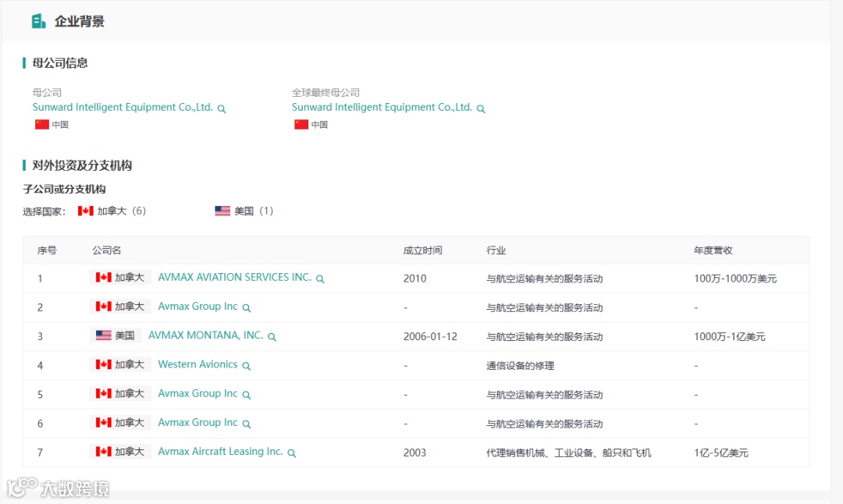Click the 年度营收 column header
Image resolution: width=843 pixels, height=504 pixels.
pos(713,250)
